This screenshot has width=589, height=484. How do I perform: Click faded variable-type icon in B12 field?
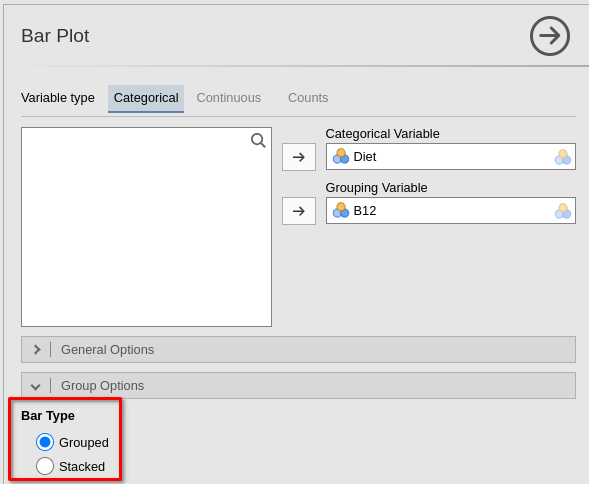tap(562, 211)
